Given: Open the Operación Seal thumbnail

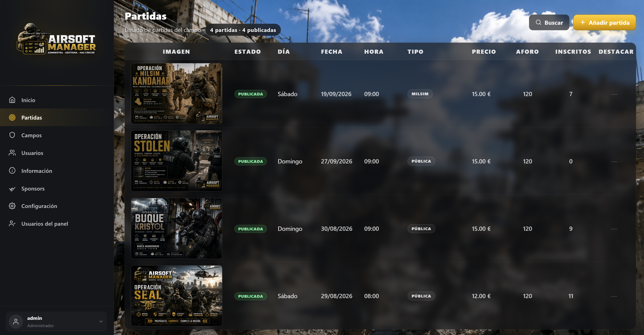Looking at the screenshot, I should [x=177, y=296].
